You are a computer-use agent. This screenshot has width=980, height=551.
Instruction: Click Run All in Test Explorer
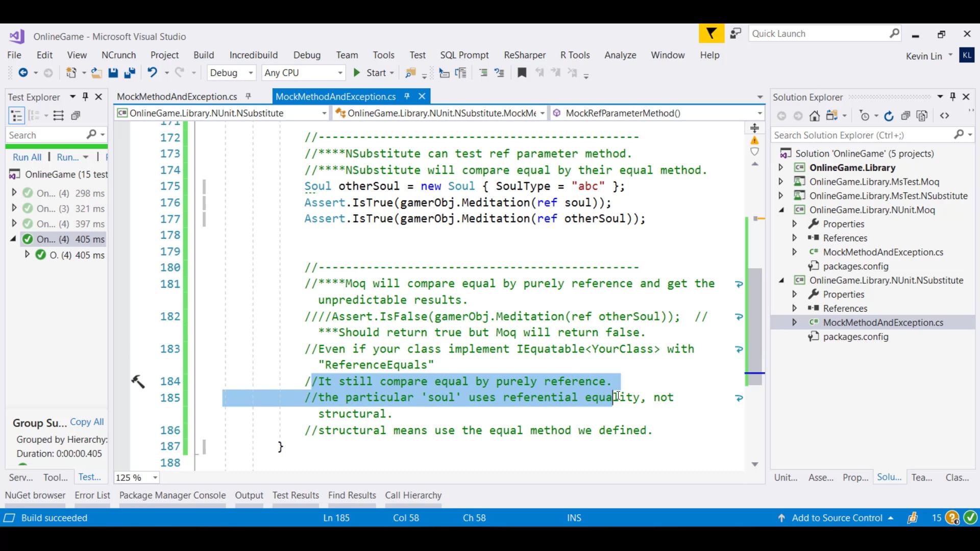coord(27,157)
